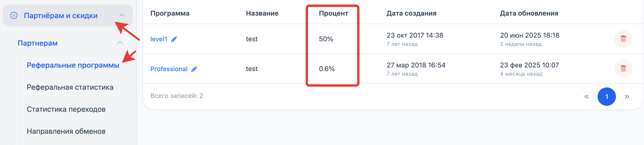Delete the Professional referral program

pos(623,69)
